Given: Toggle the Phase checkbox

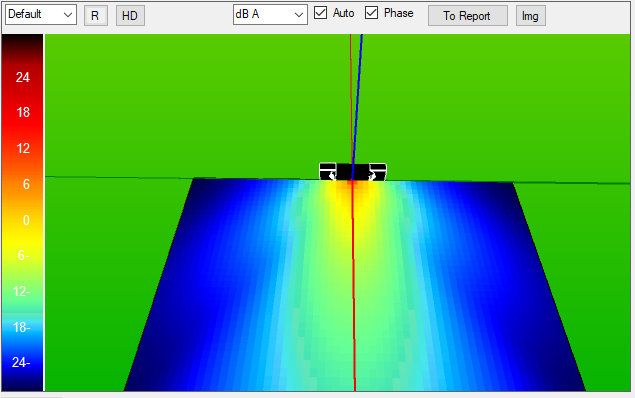Looking at the screenshot, I should tap(371, 13).
